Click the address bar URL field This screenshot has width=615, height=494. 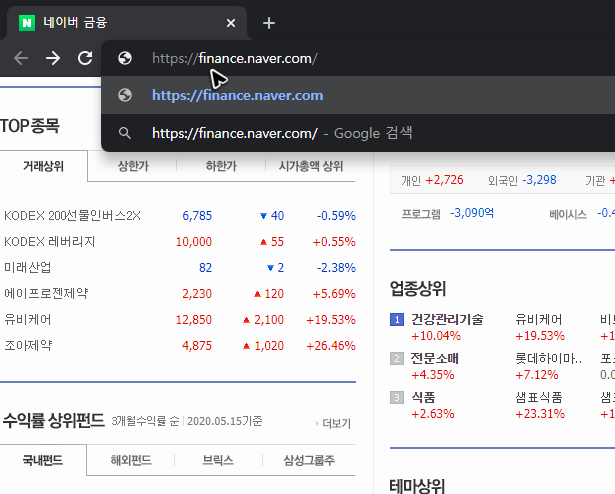(x=358, y=58)
